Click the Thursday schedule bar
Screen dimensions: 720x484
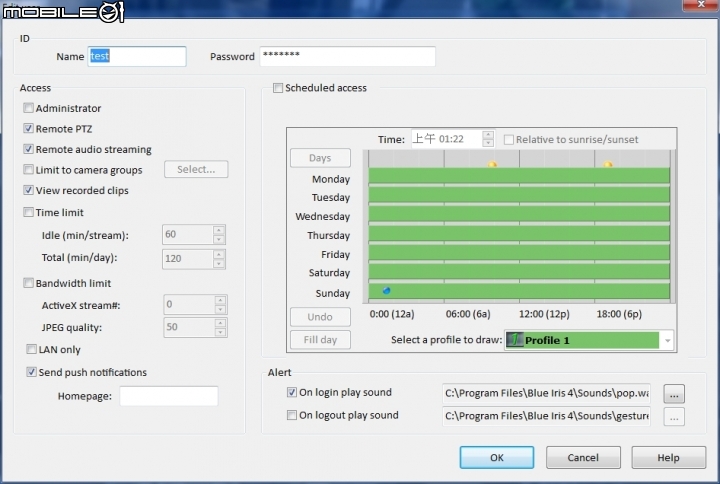point(519,233)
